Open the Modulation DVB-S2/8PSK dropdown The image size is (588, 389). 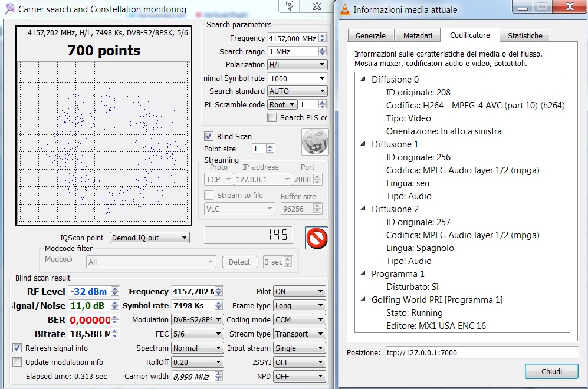[x=197, y=319]
